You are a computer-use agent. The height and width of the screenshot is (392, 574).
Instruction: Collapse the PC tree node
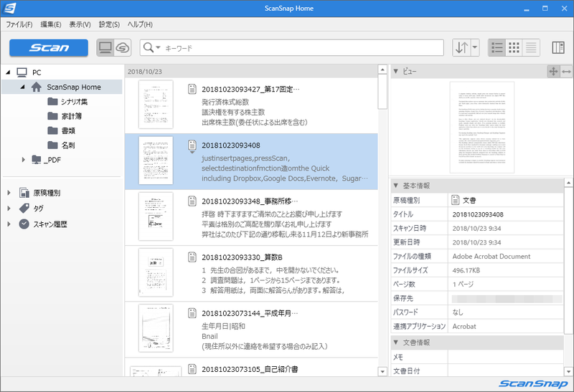point(8,72)
